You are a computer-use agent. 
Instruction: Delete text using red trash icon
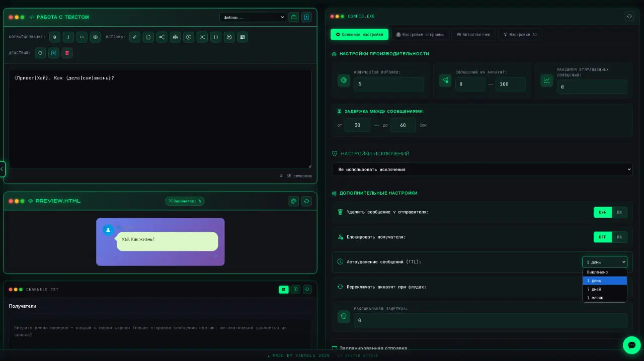click(x=67, y=53)
